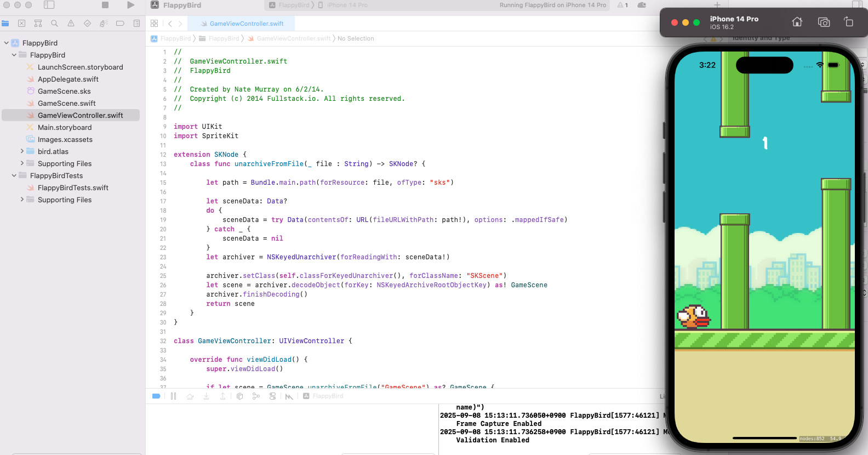Select GameScene.swift file
Screen dimensions: 868x455
[66, 103]
